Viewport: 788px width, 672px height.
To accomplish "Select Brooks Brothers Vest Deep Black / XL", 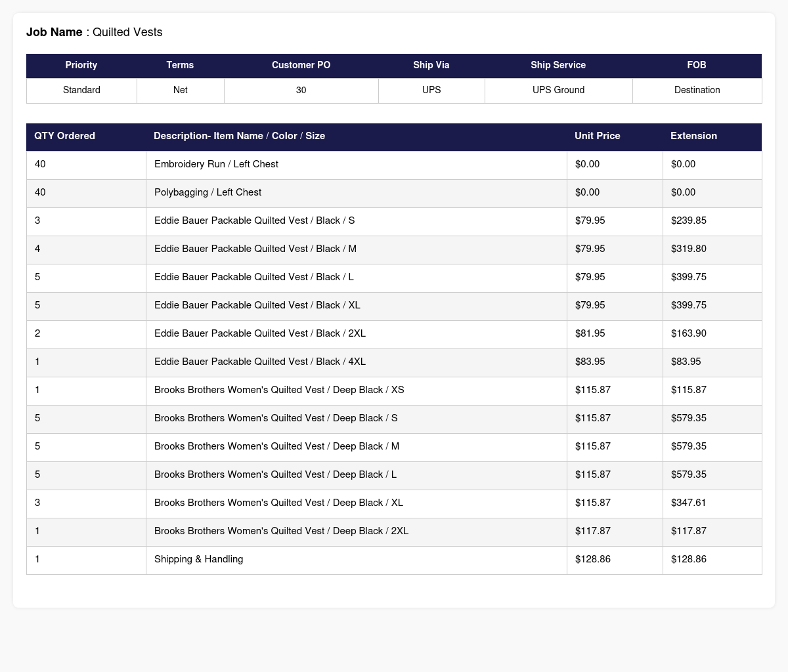I will [x=278, y=503].
